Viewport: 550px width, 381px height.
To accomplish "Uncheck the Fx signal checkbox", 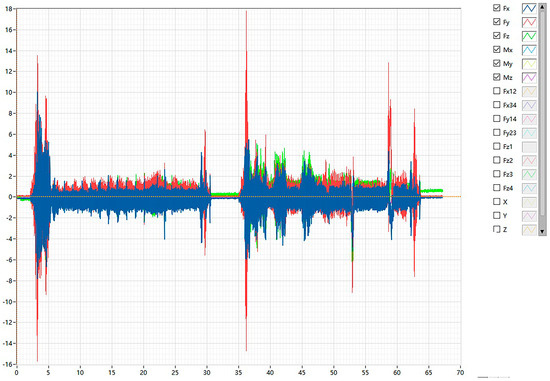I will [x=496, y=8].
